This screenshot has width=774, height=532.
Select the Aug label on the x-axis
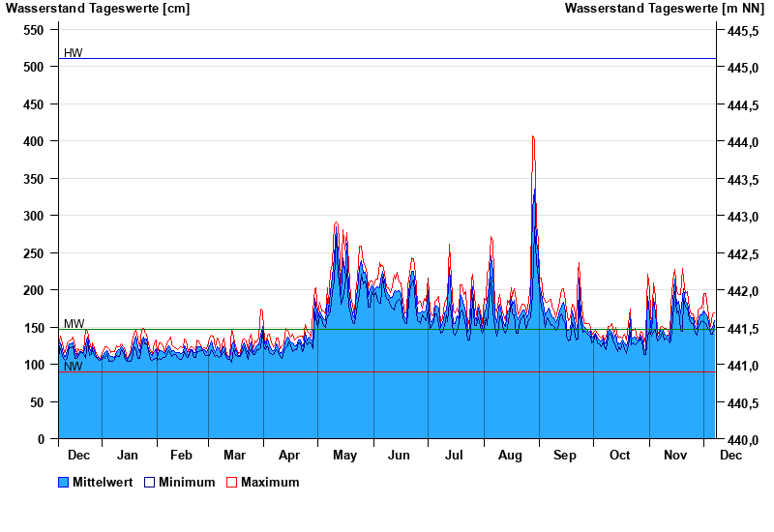[510, 456]
